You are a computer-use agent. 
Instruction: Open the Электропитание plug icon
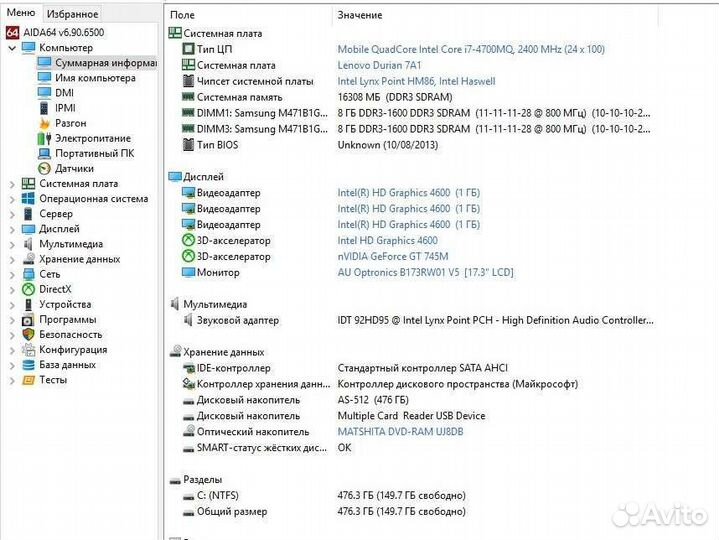tap(44, 138)
